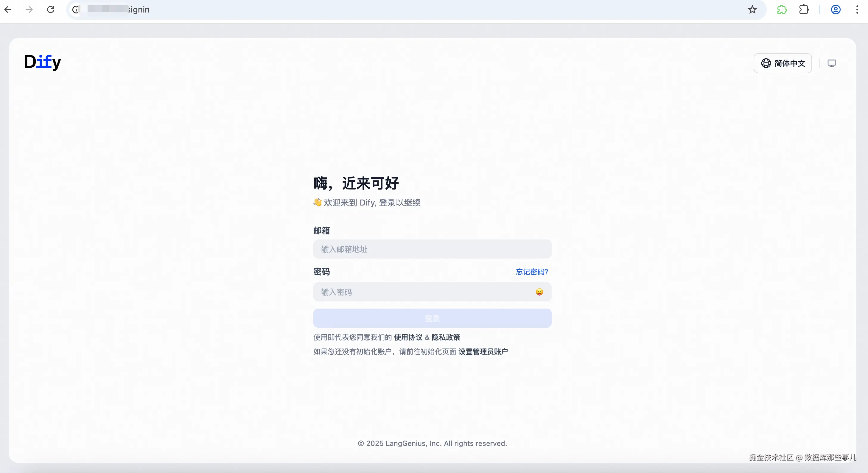Open the 忘记密码 forgot password link
The height and width of the screenshot is (473, 868).
[532, 272]
